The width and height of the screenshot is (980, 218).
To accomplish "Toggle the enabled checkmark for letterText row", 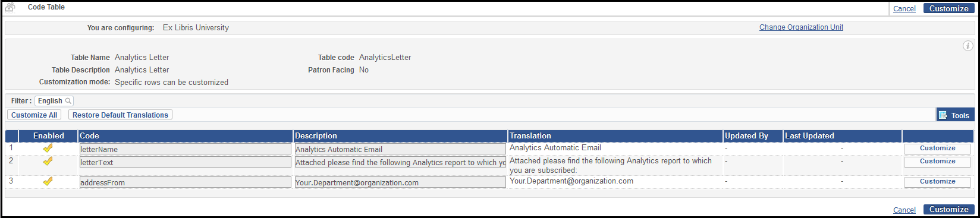I will pos(48,162).
